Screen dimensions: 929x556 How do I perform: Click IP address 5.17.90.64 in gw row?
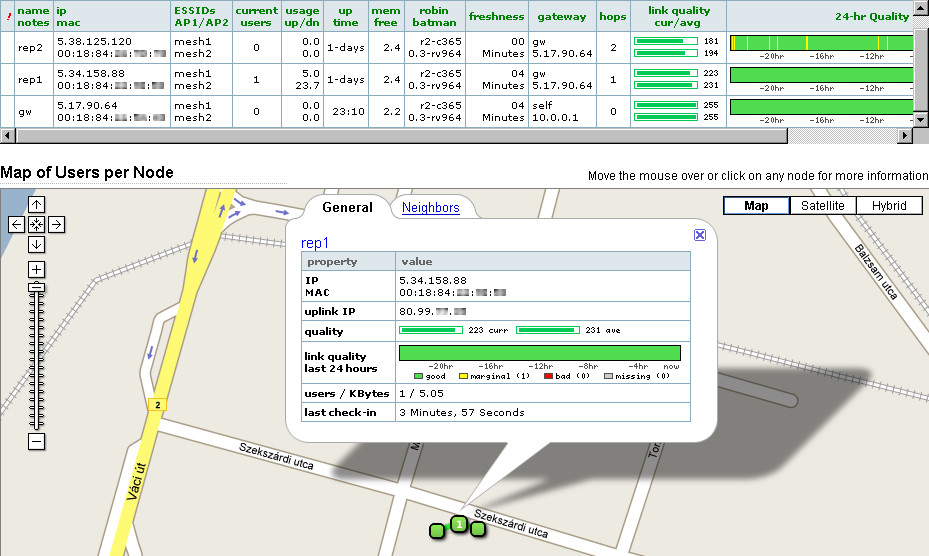pyautogui.click(x=87, y=106)
